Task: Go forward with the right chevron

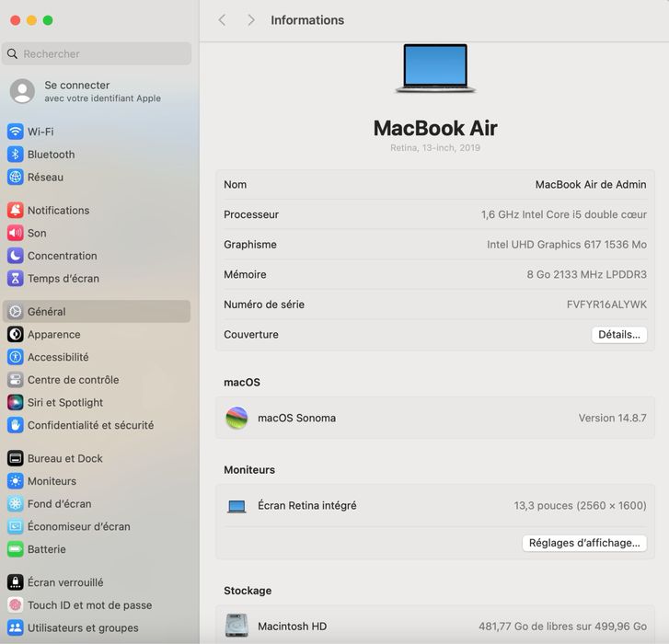Action: click(x=251, y=19)
